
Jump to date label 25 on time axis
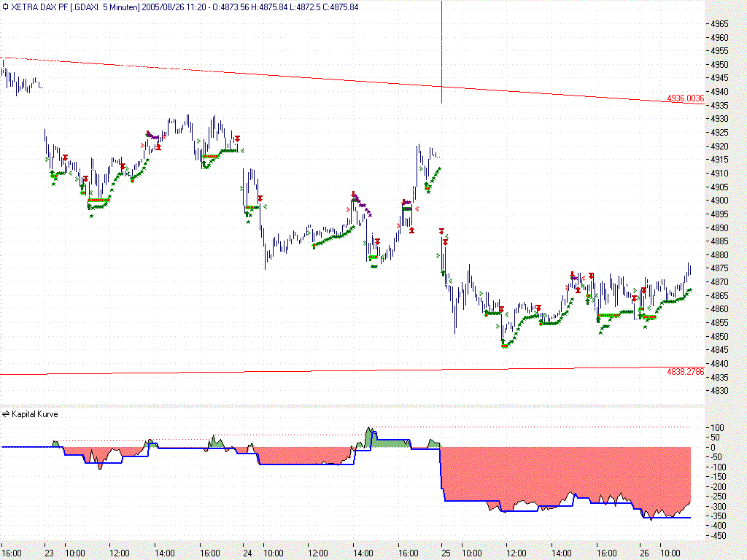coord(445,553)
